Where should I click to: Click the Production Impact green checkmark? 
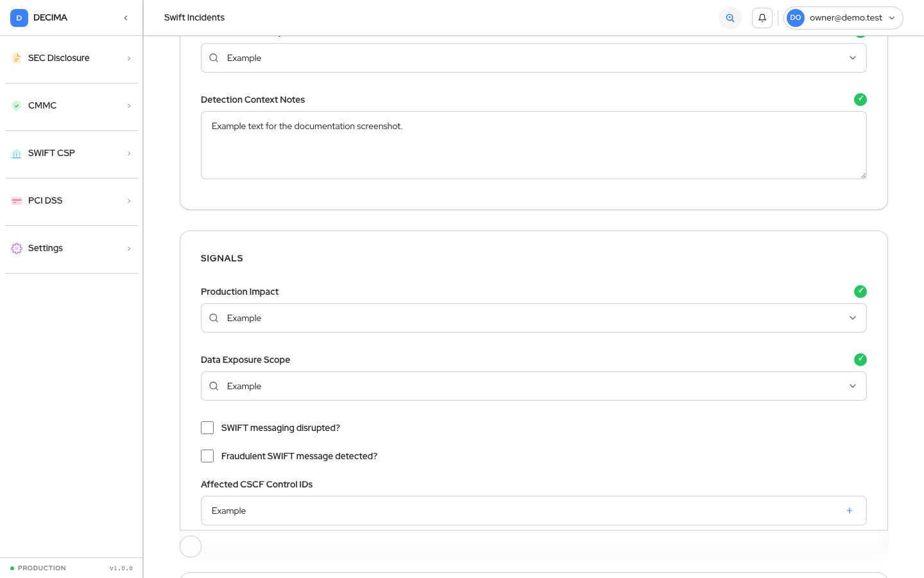pyautogui.click(x=860, y=292)
